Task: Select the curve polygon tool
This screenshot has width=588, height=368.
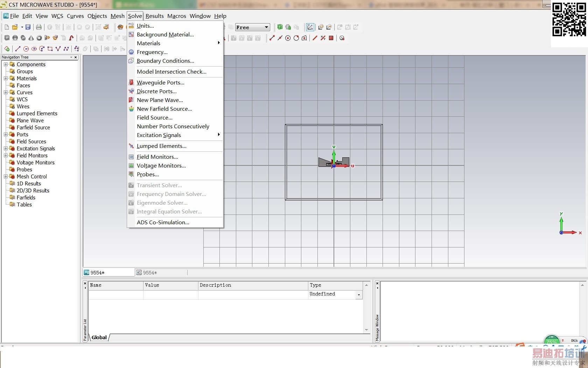Action: click(x=58, y=49)
